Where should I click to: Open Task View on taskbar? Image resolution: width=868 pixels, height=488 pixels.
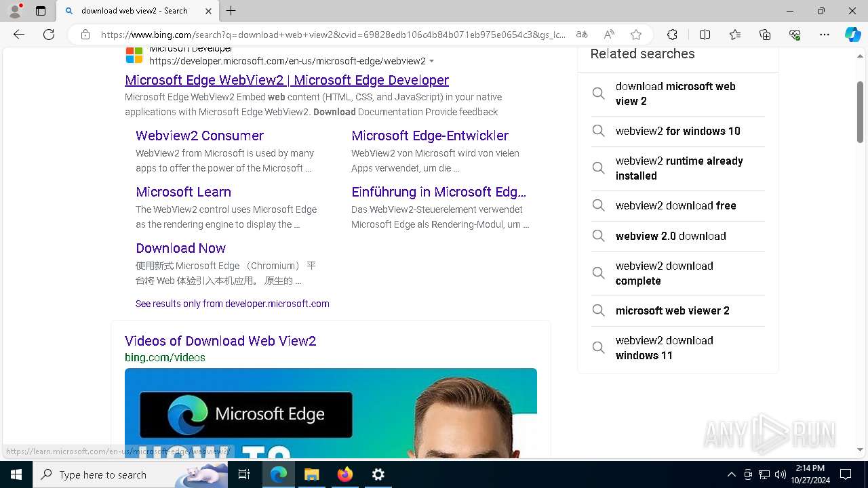244,474
